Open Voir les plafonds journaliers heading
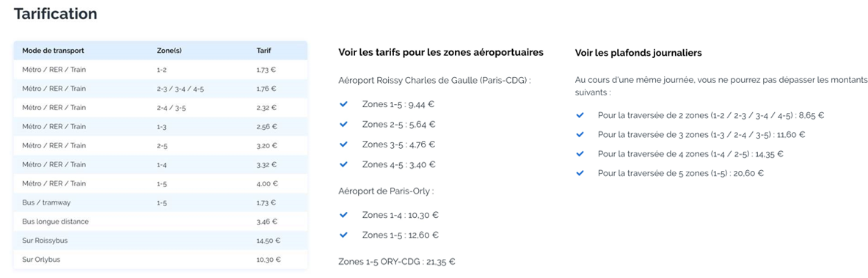Screen dimensions: 868x278 (x=639, y=53)
